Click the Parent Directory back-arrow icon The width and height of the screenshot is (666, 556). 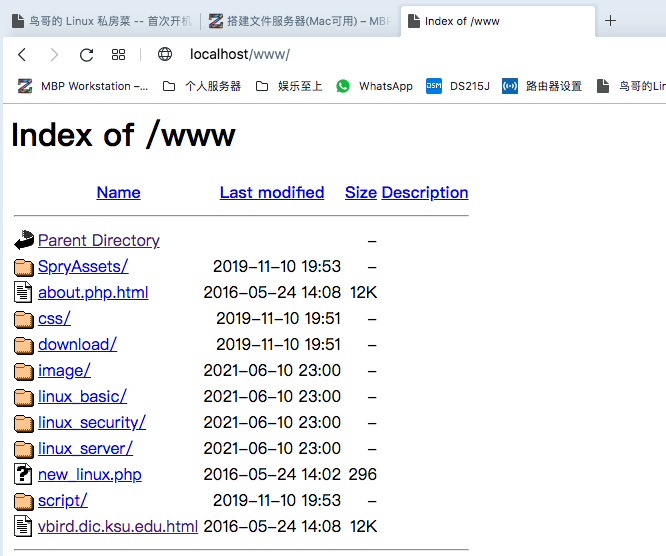[x=24, y=240]
